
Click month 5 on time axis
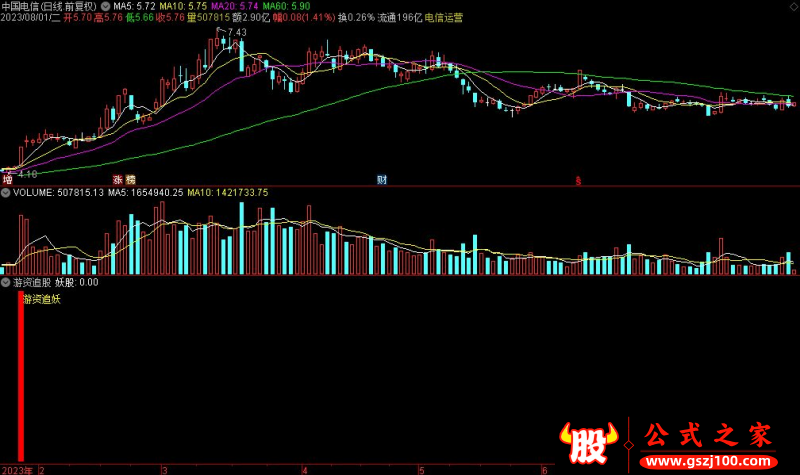421,470
